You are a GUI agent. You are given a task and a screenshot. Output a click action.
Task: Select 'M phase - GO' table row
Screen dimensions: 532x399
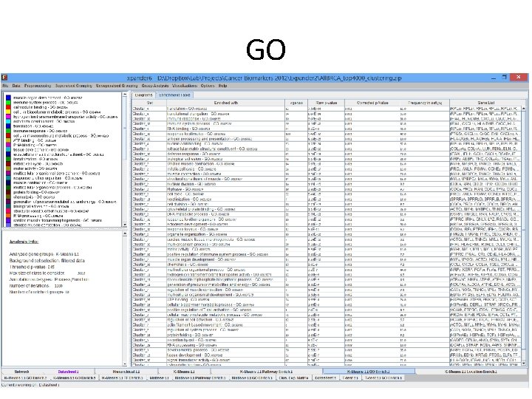point(327,189)
